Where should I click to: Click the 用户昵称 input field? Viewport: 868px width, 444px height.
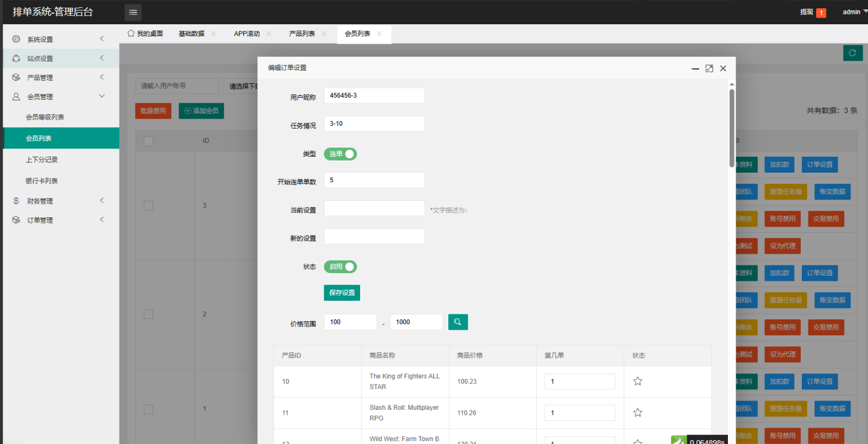[374, 95]
